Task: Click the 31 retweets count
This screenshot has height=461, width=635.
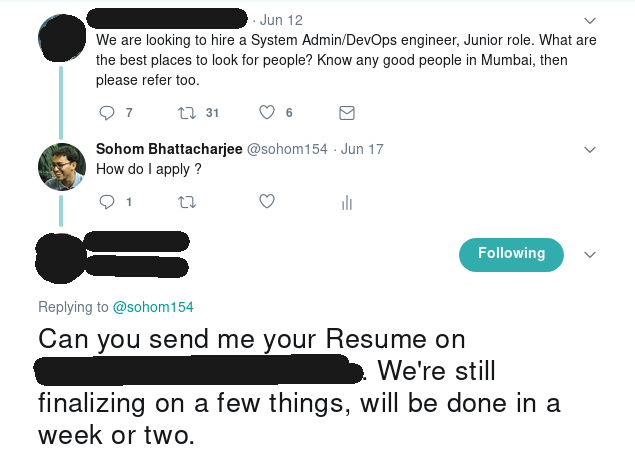Action: [212, 113]
